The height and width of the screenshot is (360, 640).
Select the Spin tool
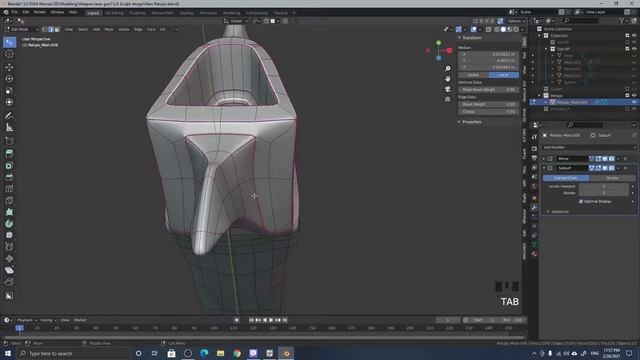9,224
